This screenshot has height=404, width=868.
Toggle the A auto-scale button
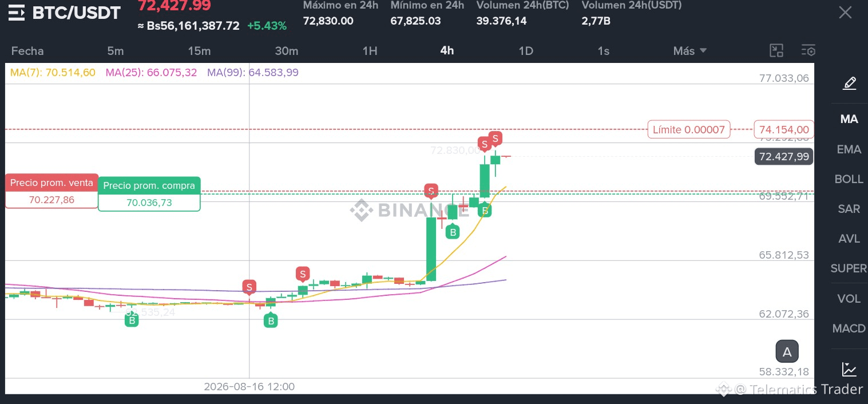(787, 352)
